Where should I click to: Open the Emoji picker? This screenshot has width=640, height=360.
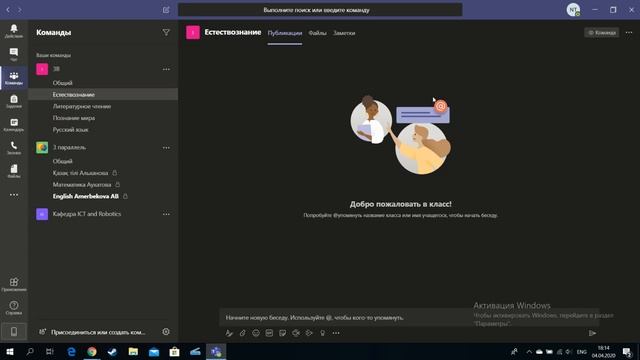pyautogui.click(x=256, y=333)
